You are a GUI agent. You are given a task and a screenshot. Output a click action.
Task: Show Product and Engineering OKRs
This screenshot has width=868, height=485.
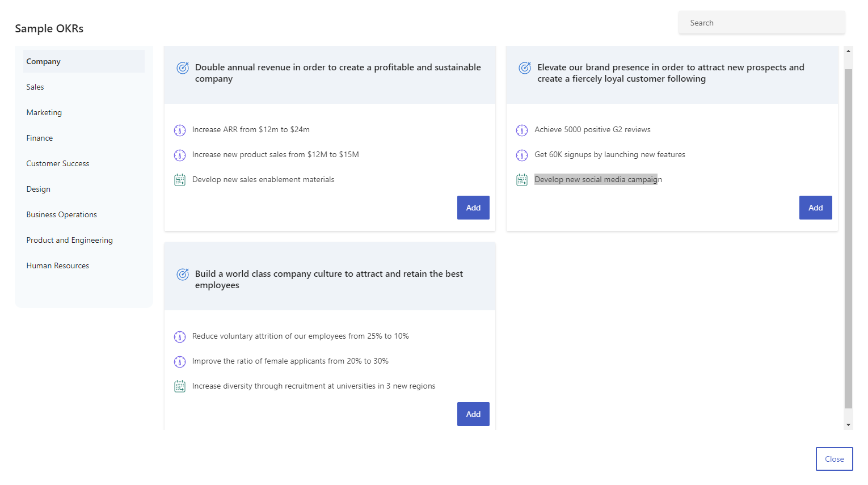(x=70, y=240)
